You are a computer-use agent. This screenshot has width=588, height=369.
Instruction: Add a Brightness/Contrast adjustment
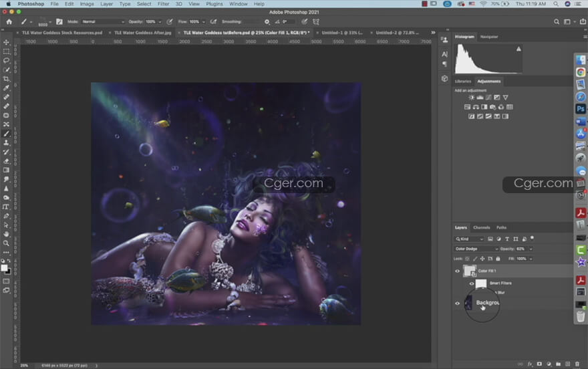pos(471,98)
